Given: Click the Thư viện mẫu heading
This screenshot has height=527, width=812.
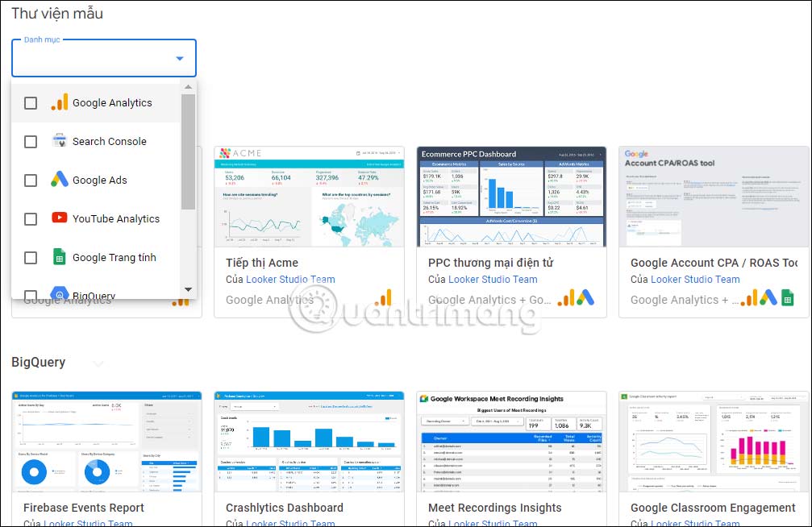Looking at the screenshot, I should (57, 14).
